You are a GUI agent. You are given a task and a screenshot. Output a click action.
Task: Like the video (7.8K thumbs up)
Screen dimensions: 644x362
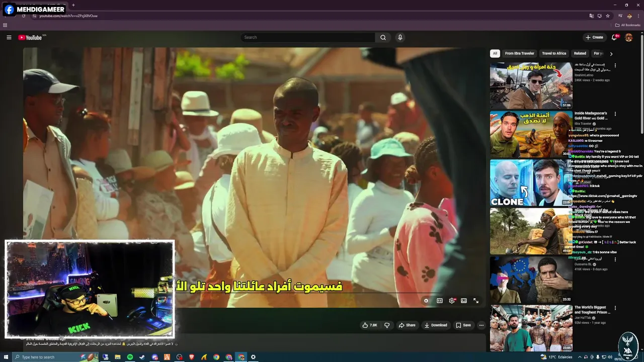pyautogui.click(x=370, y=325)
